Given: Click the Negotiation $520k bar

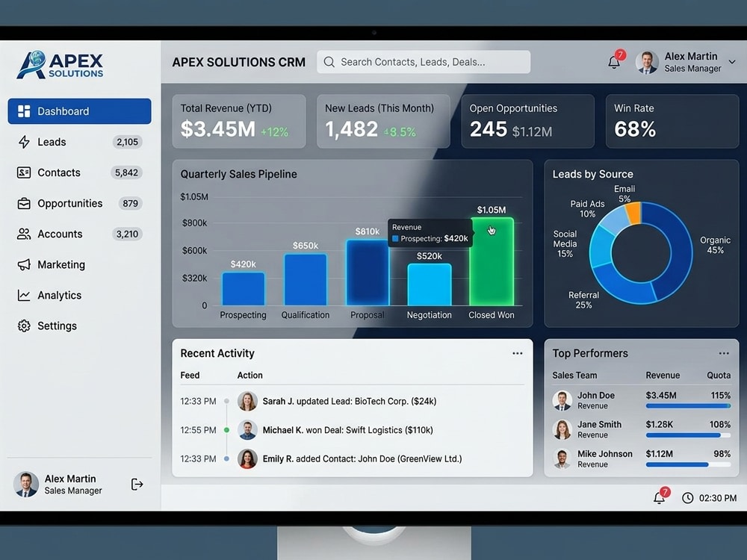Looking at the screenshot, I should pos(430,284).
